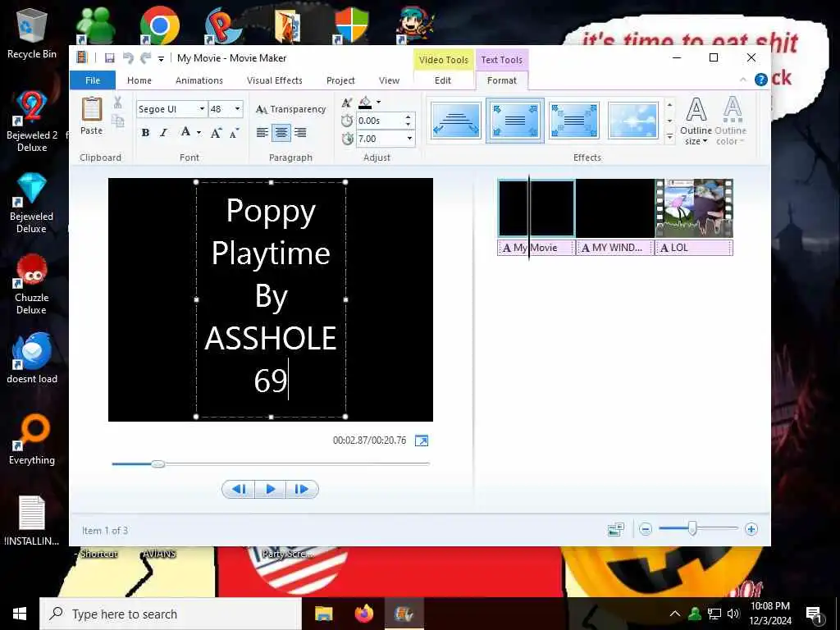The height and width of the screenshot is (630, 840).
Task: Select the LOL caption on the timeline
Action: tap(694, 248)
